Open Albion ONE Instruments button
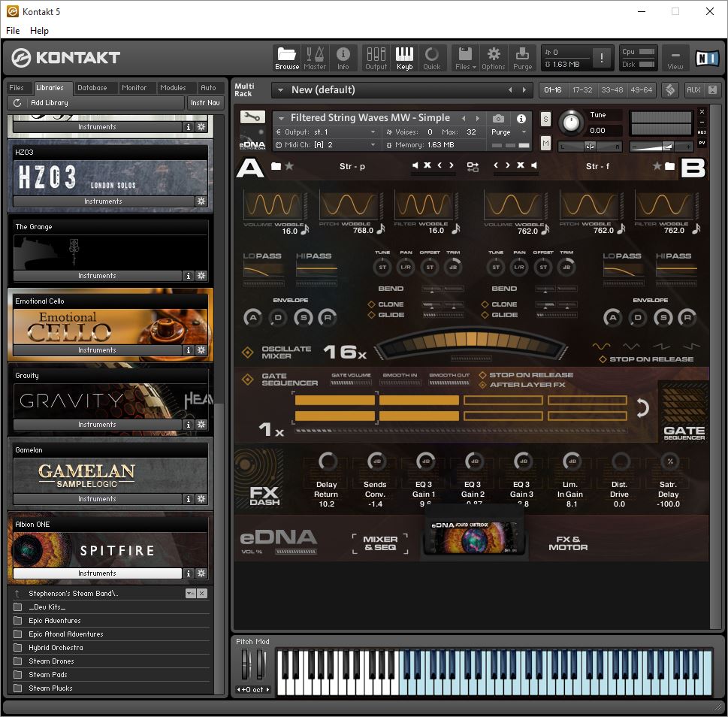Screen dimensions: 728x717 (x=98, y=573)
